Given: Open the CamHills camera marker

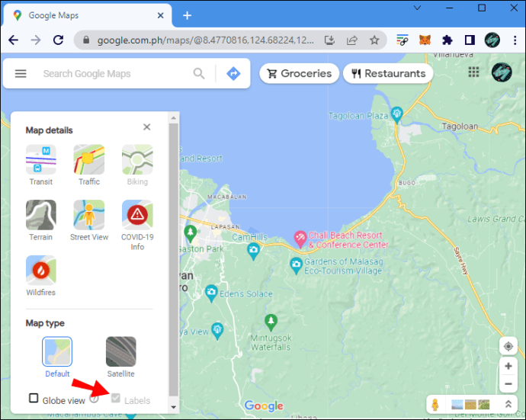Looking at the screenshot, I should point(253,252).
